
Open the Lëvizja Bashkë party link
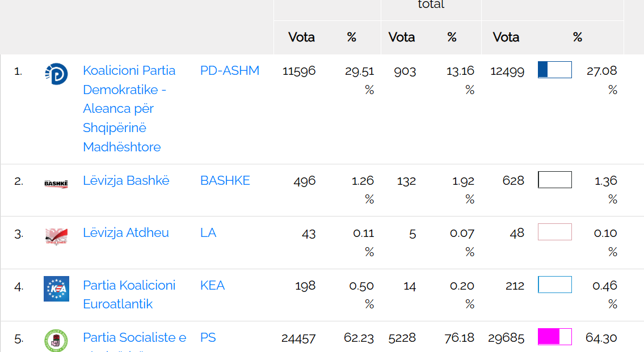coord(126,181)
